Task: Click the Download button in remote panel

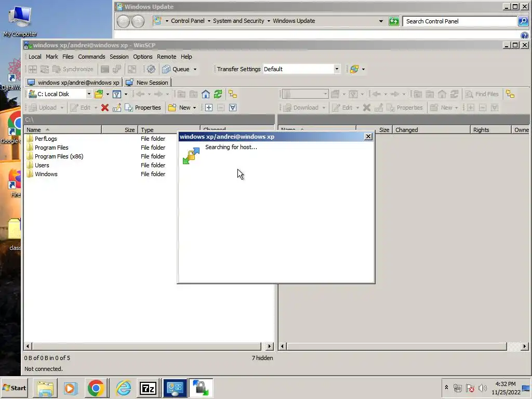Action: click(301, 108)
